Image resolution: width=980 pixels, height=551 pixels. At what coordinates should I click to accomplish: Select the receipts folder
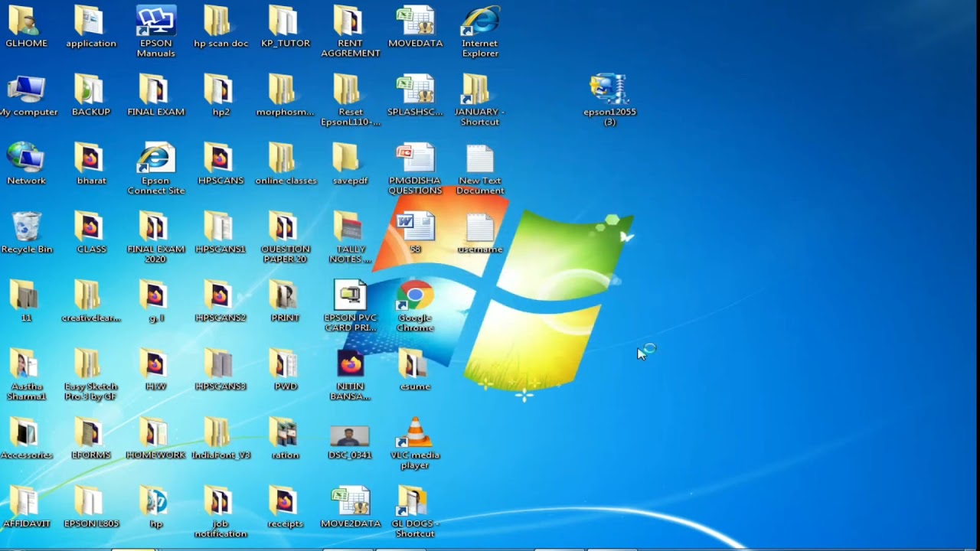tap(285, 507)
